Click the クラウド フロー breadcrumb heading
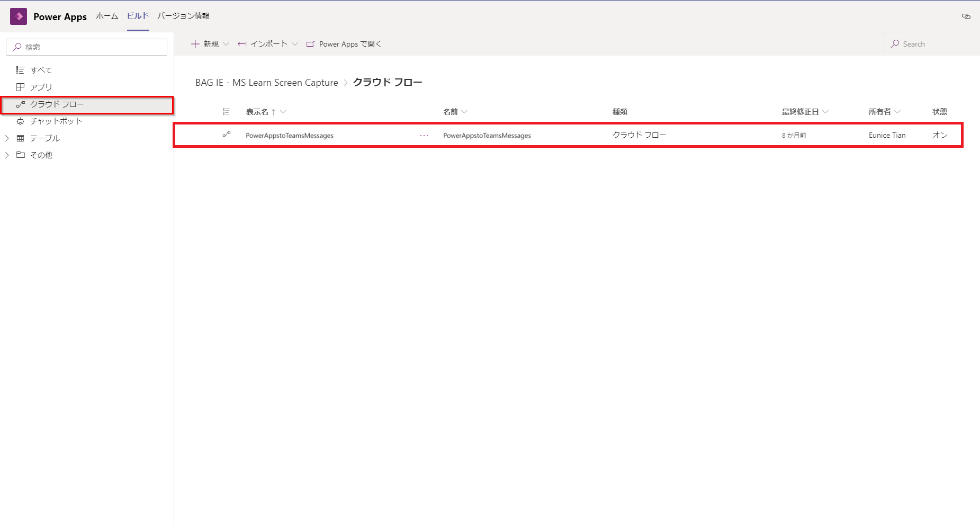The height and width of the screenshot is (525, 980). click(x=388, y=83)
